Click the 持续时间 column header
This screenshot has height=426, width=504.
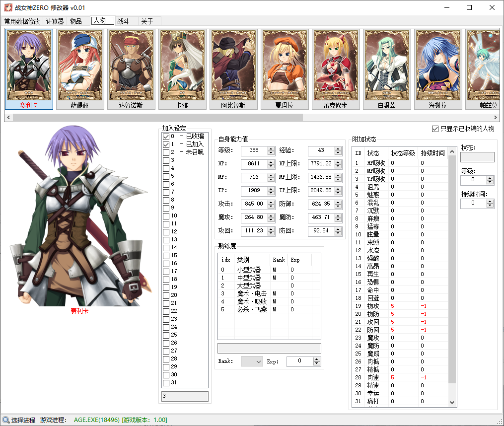click(432, 153)
